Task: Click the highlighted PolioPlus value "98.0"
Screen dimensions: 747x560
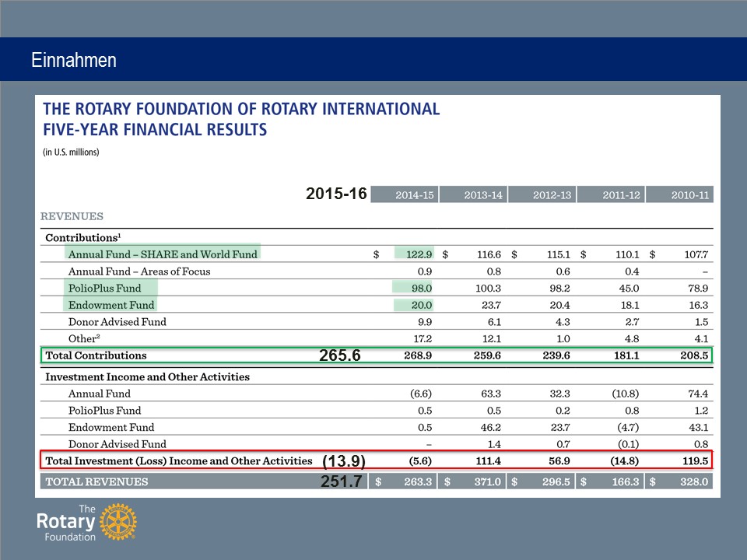Action: [x=422, y=288]
